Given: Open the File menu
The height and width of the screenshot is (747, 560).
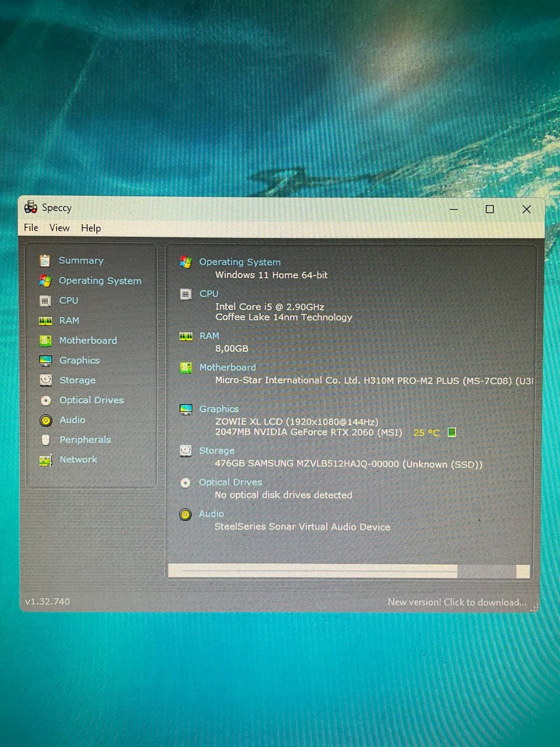Looking at the screenshot, I should [x=32, y=228].
